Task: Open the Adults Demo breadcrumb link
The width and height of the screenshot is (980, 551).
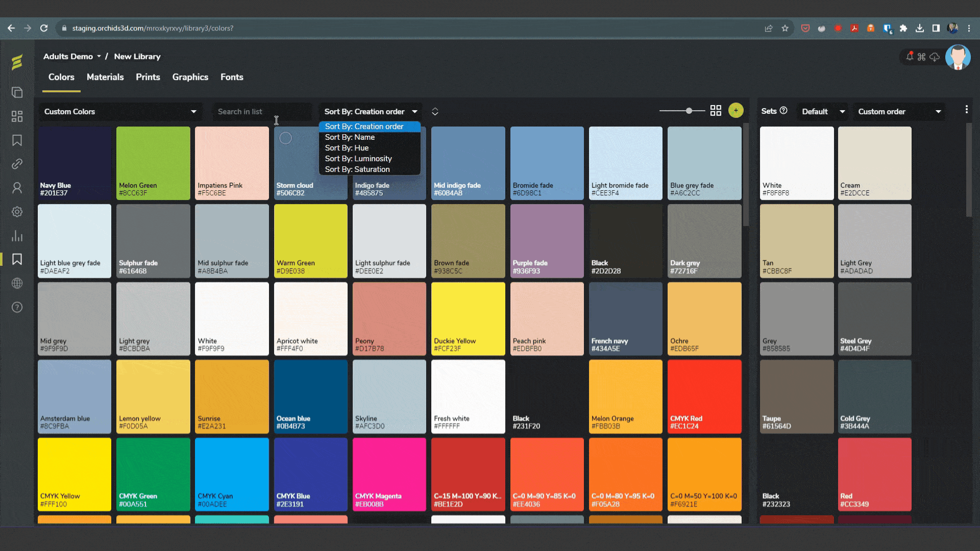Action: (68, 57)
